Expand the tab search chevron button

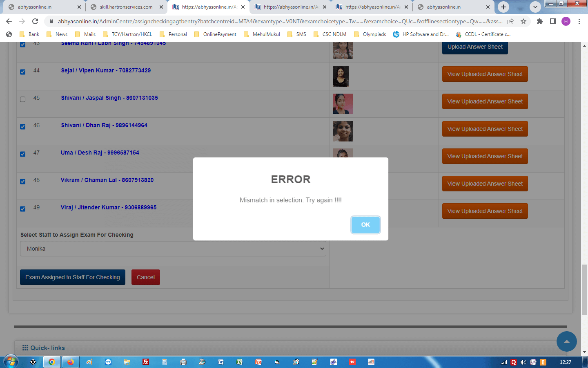point(535,7)
